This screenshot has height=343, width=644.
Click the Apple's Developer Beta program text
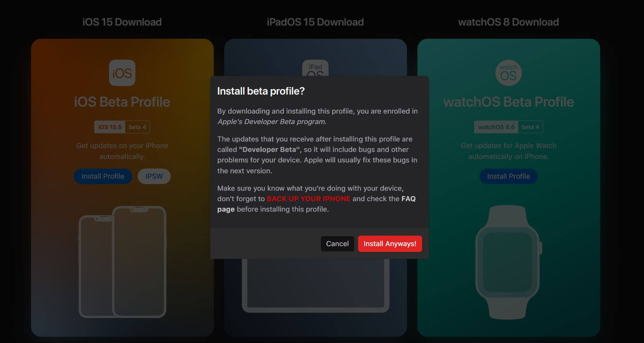[x=272, y=122]
